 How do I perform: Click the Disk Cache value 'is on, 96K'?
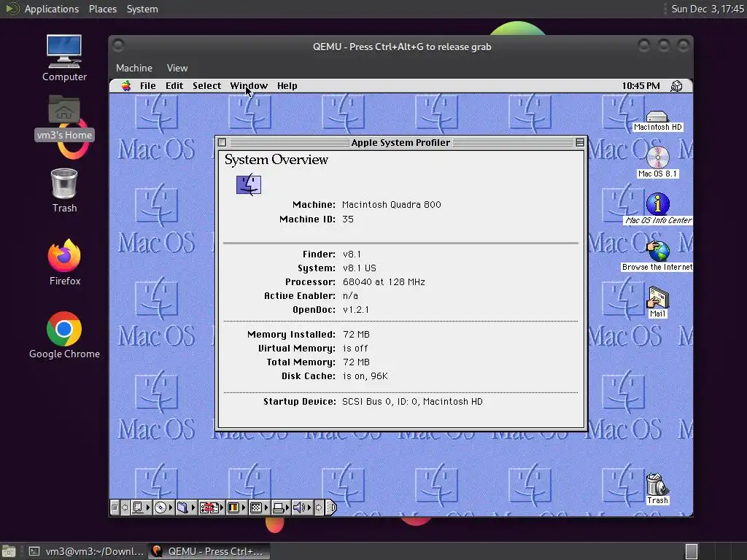(x=365, y=376)
